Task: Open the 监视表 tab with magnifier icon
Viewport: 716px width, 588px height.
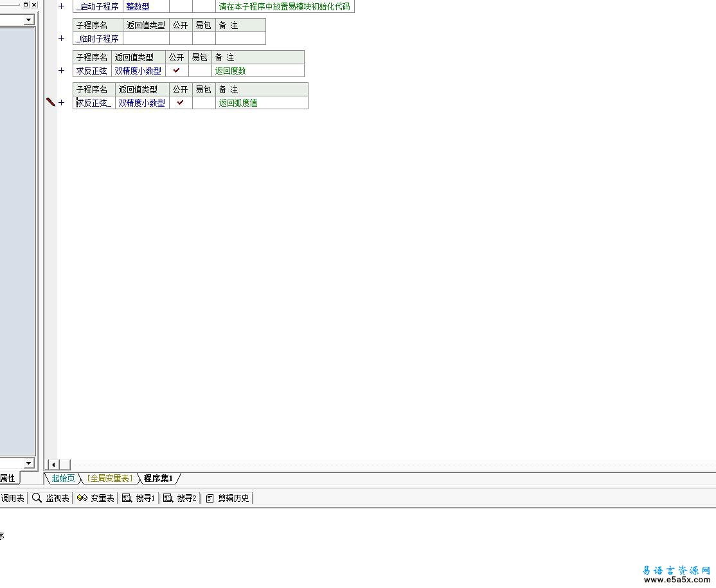Action: (x=51, y=498)
